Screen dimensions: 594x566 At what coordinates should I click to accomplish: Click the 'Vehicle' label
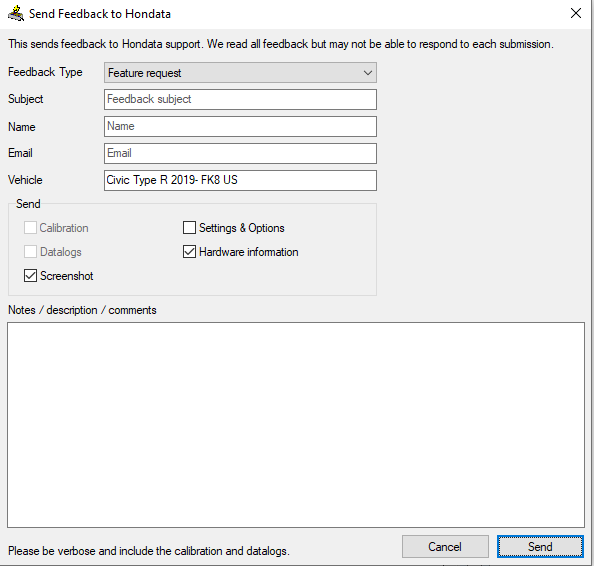25,180
